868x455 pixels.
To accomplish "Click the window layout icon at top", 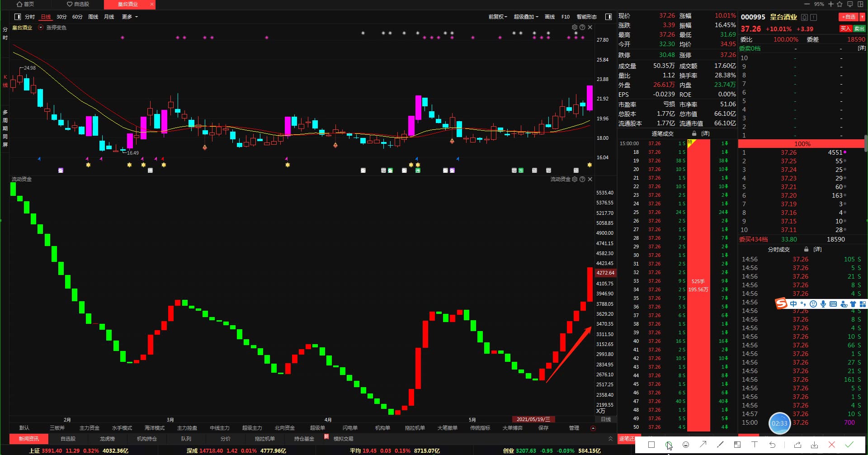I will [x=861, y=4].
